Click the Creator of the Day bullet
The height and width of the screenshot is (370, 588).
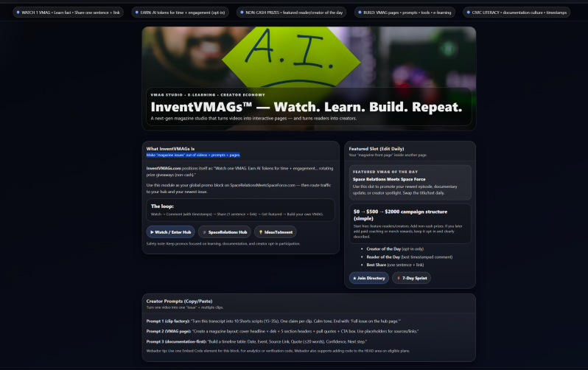[395, 249]
